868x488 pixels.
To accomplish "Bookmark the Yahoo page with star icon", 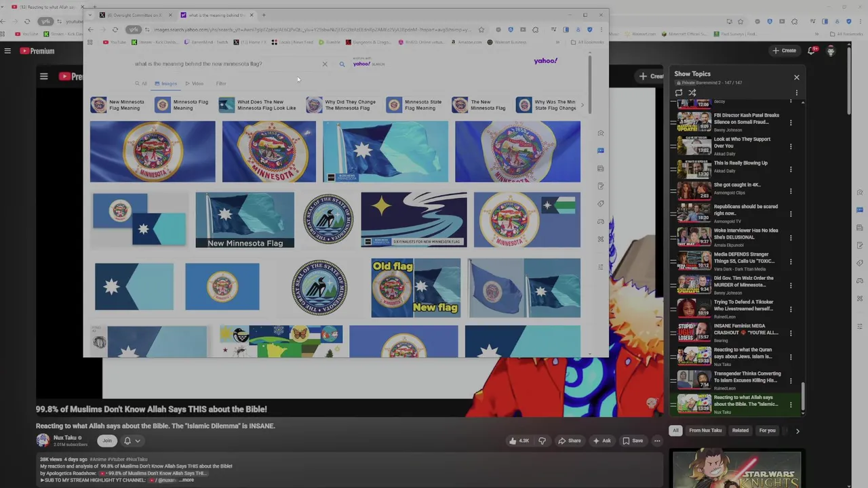I will click(481, 30).
